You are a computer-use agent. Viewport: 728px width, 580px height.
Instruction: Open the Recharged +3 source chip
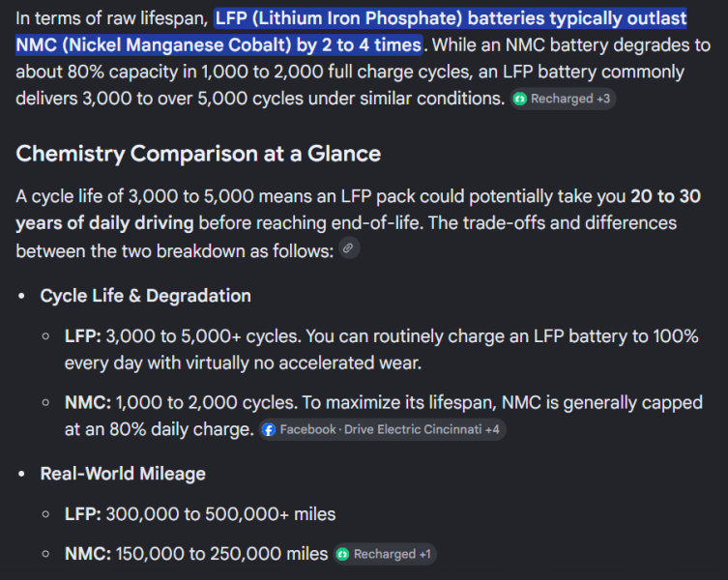tap(563, 99)
